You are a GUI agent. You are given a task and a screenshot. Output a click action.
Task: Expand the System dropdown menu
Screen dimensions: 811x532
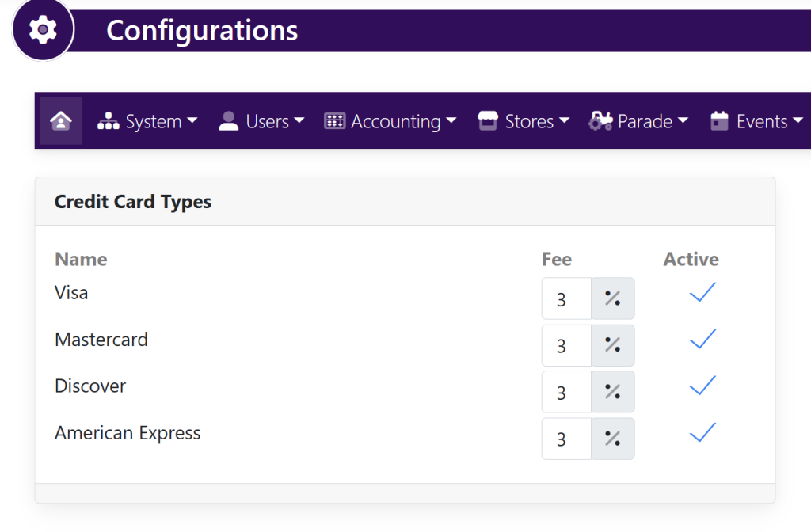pyautogui.click(x=147, y=121)
